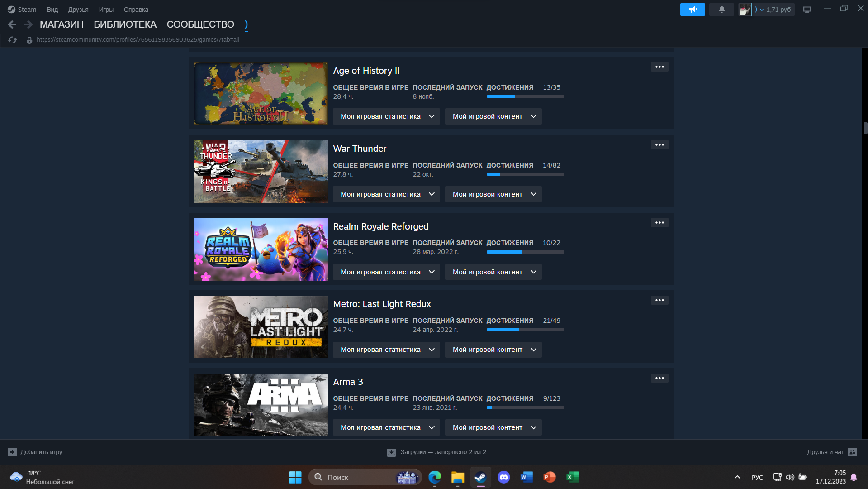The height and width of the screenshot is (489, 868).
Task: Expand 'Моя игровая статистика' for Age of History II
Action: (387, 116)
